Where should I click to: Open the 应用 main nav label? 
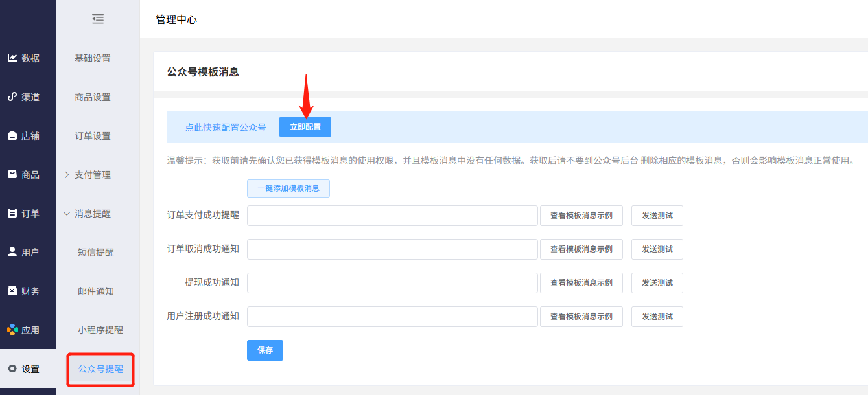(x=30, y=330)
